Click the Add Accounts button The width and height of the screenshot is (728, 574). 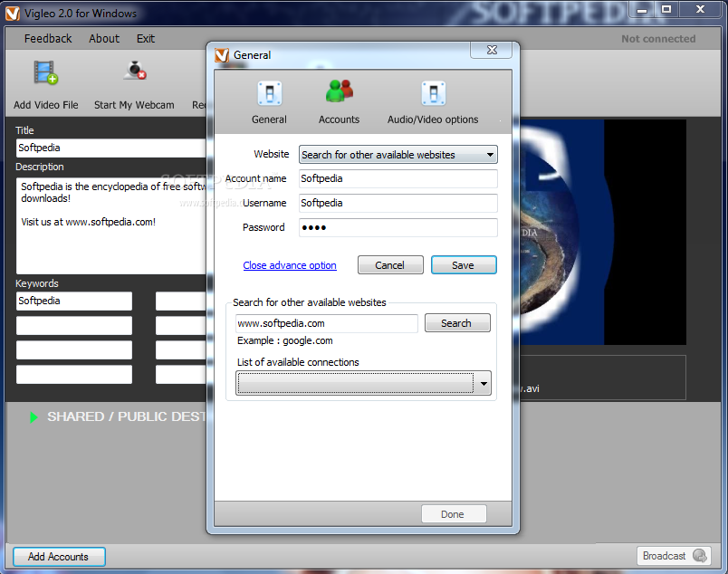point(59,557)
